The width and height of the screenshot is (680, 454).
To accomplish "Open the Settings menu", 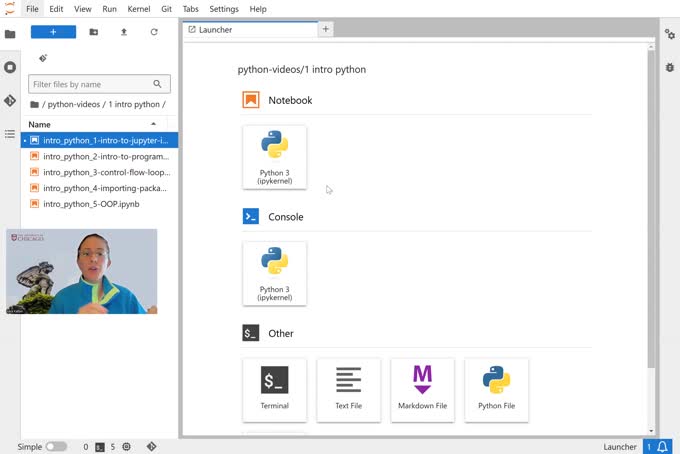I will point(224,9).
